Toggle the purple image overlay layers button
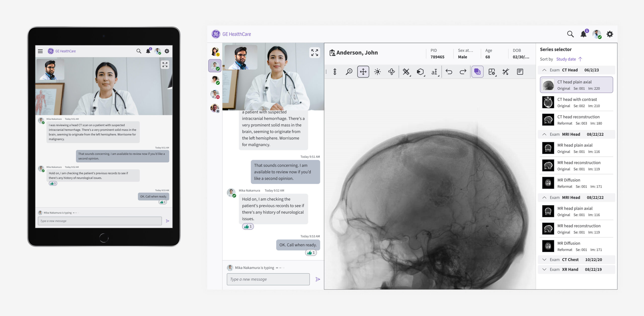Screen dimensions: 644x316 click(x=477, y=72)
